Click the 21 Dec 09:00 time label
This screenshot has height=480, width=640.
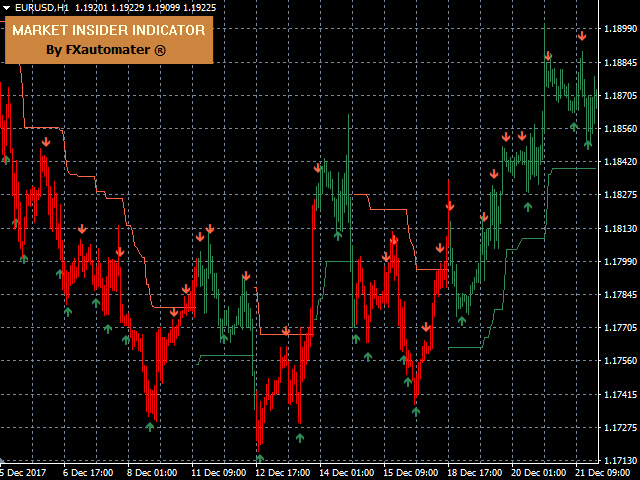[x=603, y=473]
